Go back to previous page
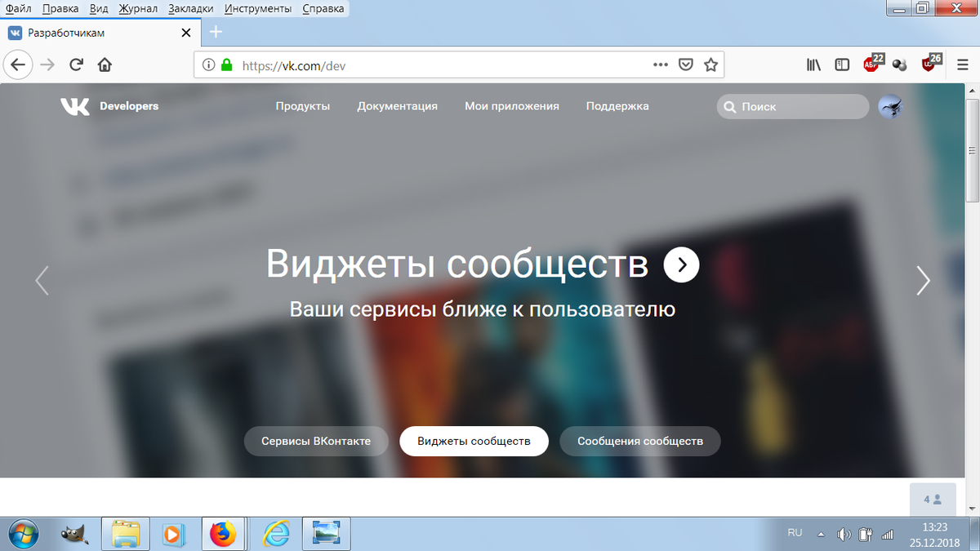Viewport: 980px width, 551px height. 19,64
